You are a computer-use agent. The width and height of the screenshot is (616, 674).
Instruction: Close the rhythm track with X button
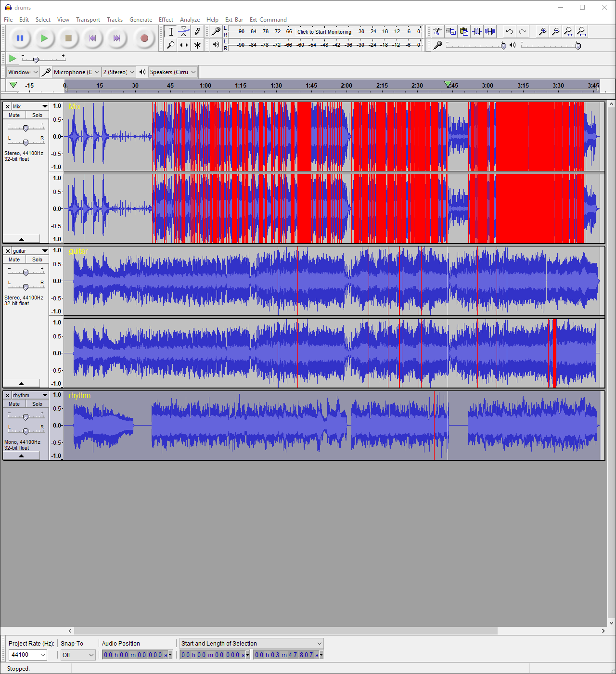point(8,395)
